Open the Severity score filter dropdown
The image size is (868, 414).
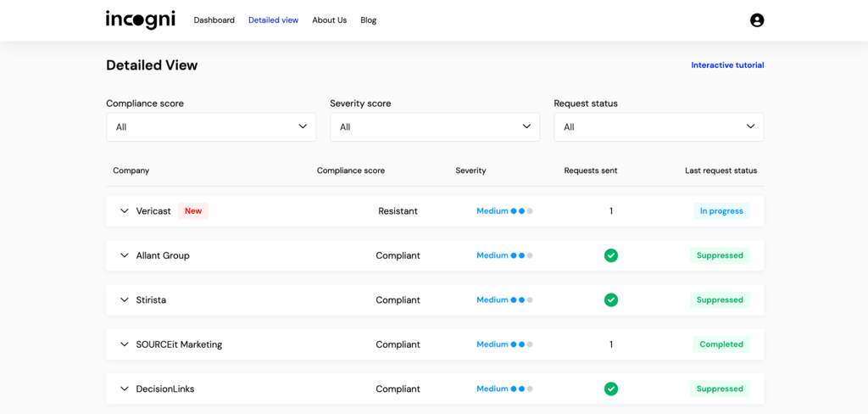(435, 127)
